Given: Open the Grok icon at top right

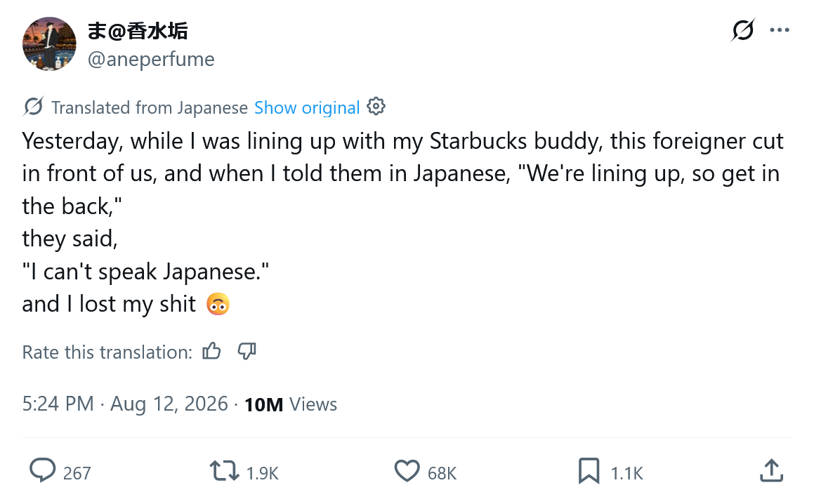Looking at the screenshot, I should point(743,30).
